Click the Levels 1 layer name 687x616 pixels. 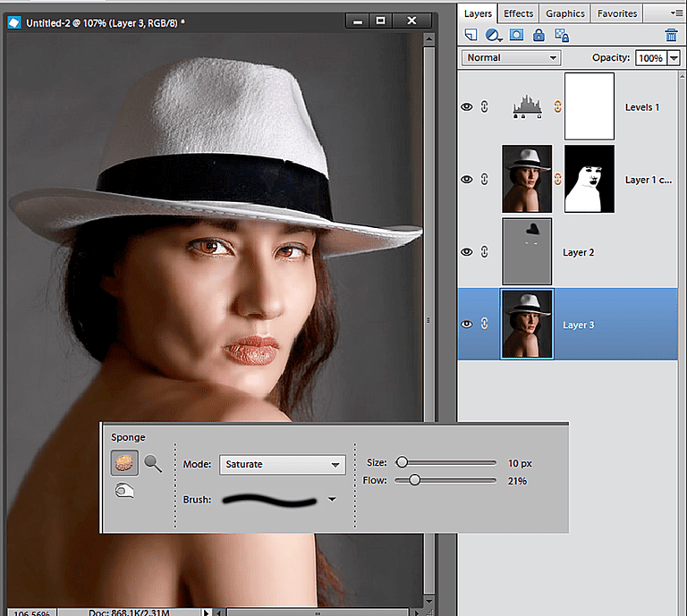[642, 107]
